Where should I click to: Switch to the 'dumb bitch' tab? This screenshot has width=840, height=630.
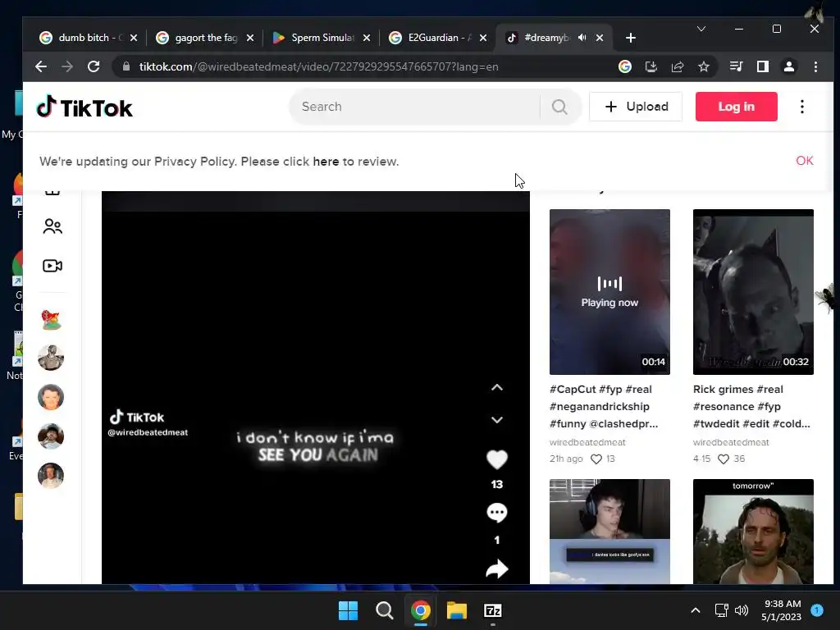pyautogui.click(x=89, y=38)
